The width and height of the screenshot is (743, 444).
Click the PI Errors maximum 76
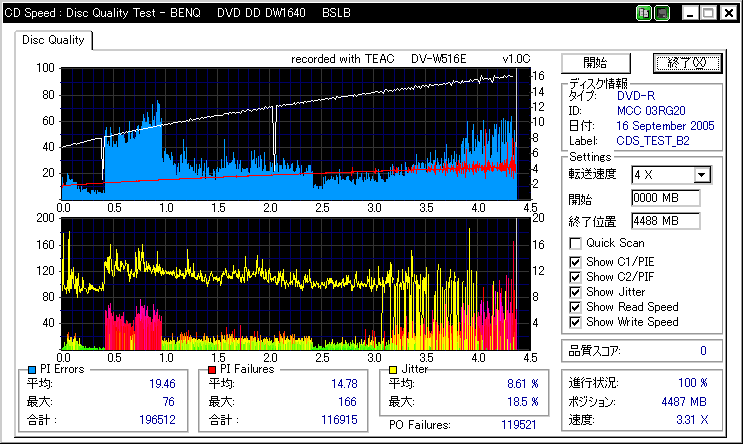(x=169, y=402)
